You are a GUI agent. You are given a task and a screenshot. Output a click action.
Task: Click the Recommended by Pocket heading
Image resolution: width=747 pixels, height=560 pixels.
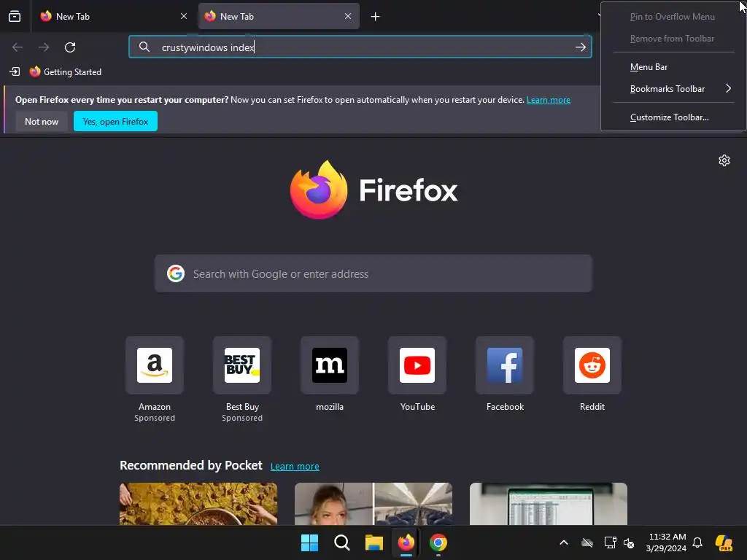(190, 465)
